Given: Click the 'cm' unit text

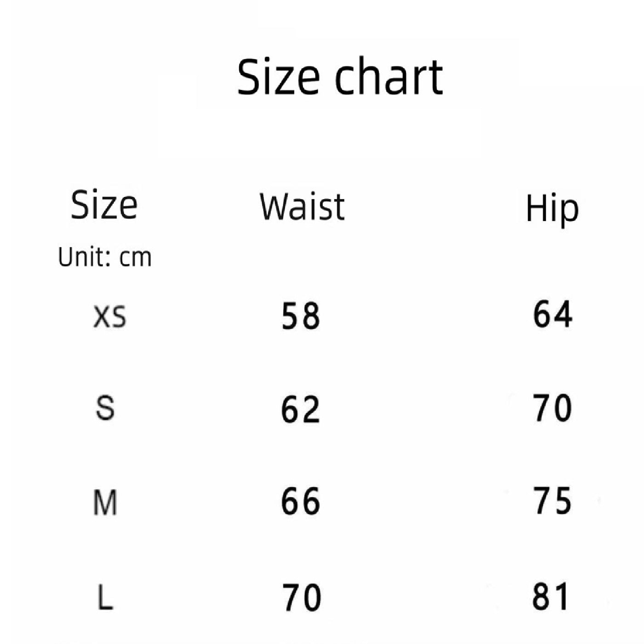Looking at the screenshot, I should [135, 258].
